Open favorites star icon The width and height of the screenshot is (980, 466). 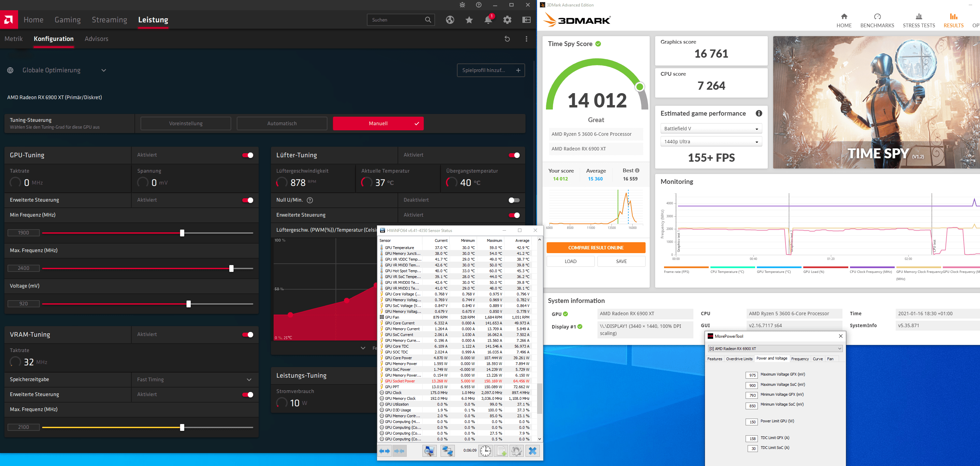click(x=469, y=20)
